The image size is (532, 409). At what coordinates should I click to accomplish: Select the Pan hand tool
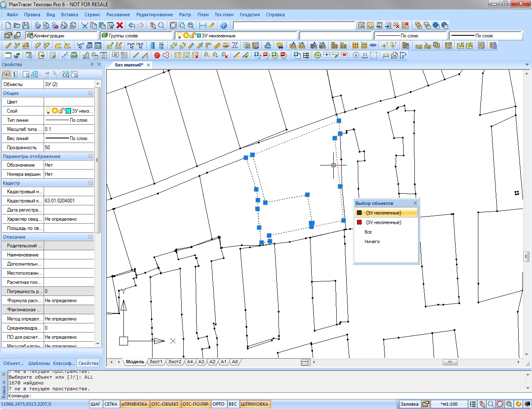pos(153,25)
